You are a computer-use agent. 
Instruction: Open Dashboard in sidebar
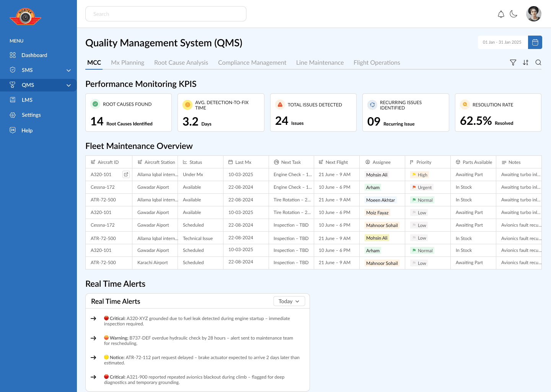[x=34, y=55]
